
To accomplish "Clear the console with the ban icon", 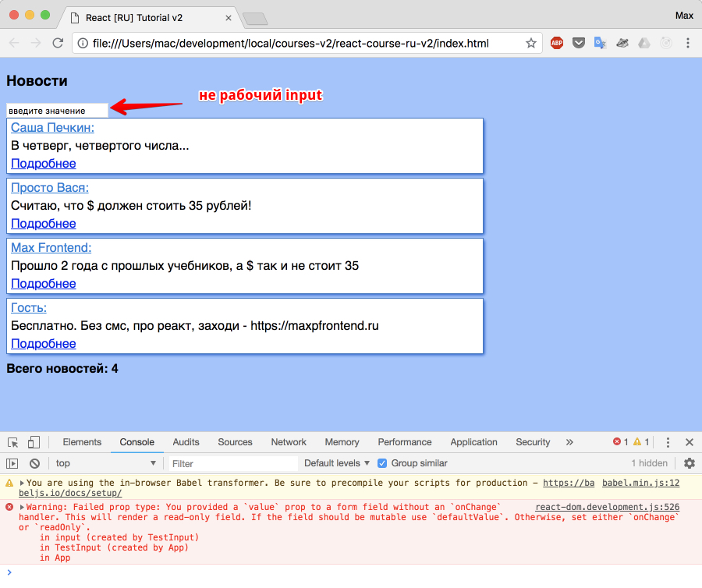I will tap(34, 463).
